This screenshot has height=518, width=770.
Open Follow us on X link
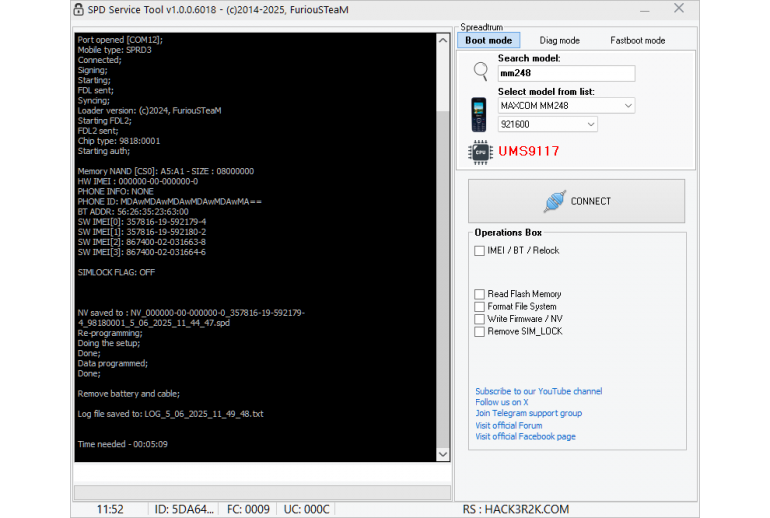(x=502, y=402)
